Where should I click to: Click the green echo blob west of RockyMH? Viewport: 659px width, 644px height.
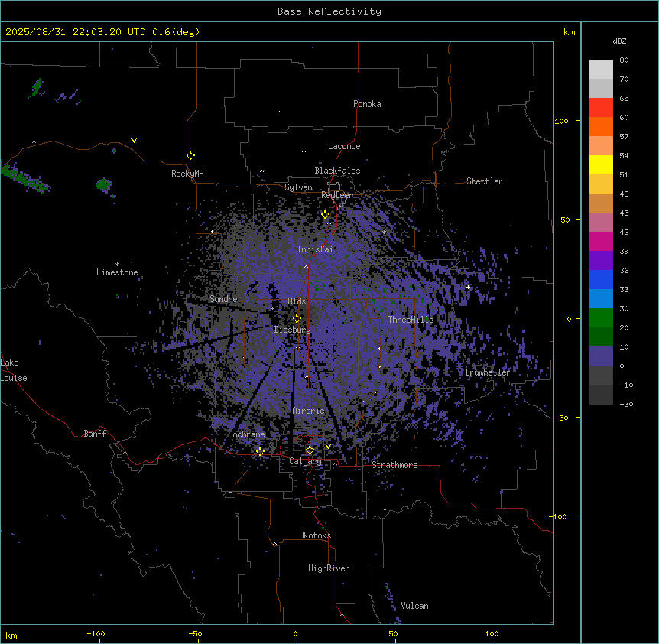[x=103, y=184]
